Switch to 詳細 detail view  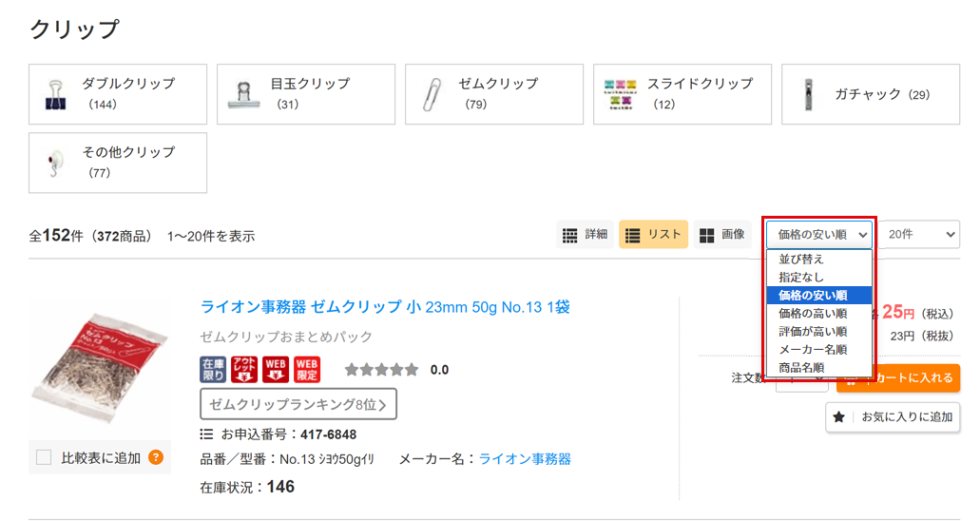[x=585, y=235]
